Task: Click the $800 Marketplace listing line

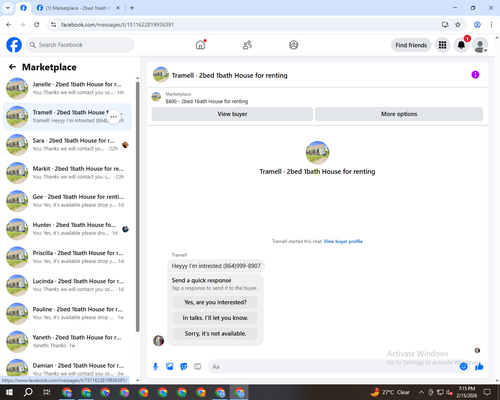Action: click(x=207, y=101)
